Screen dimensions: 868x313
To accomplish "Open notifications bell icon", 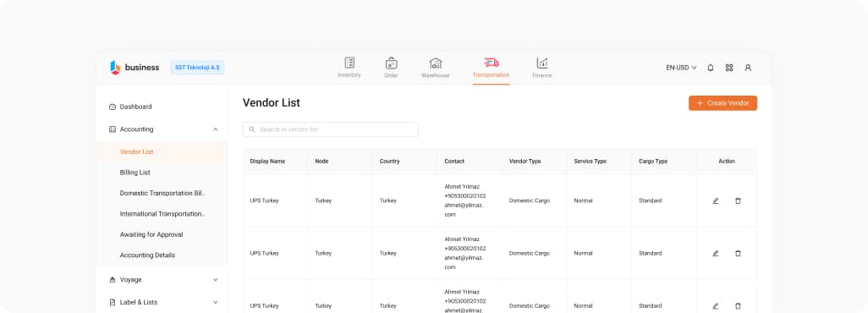I will pos(711,68).
